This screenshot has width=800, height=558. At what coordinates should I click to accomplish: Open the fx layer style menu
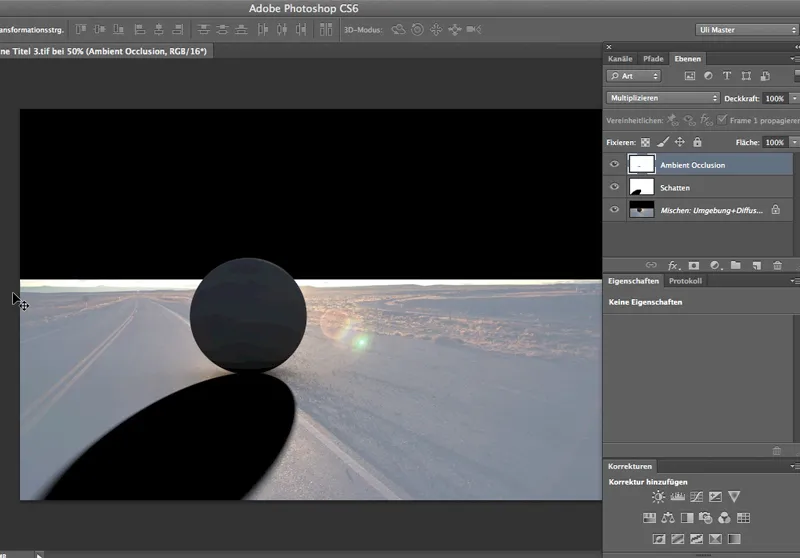point(673,265)
